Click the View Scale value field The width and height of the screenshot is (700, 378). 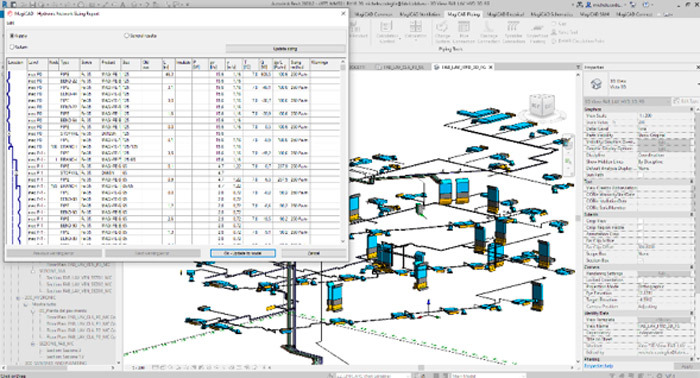(664, 116)
